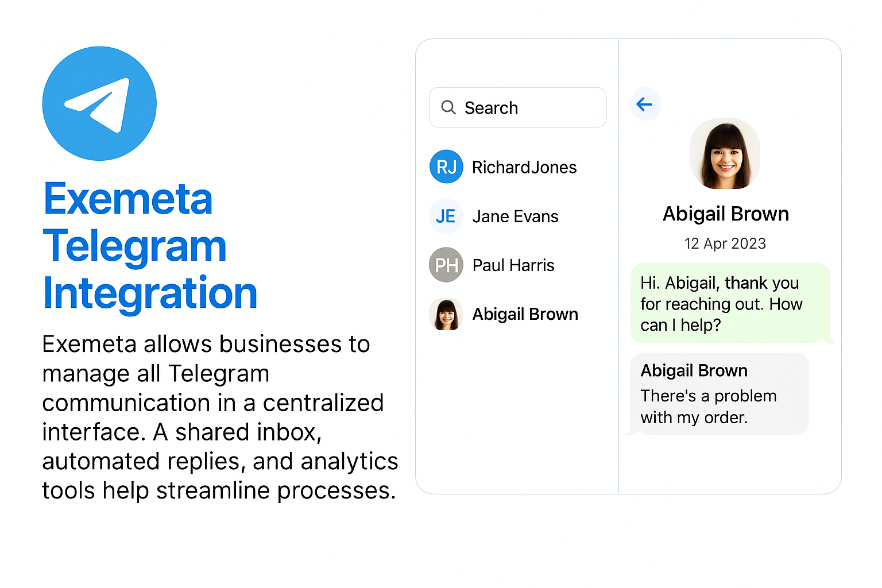The height and width of the screenshot is (588, 882).
Task: Open the Jane Evans conversation
Action: coord(494,216)
